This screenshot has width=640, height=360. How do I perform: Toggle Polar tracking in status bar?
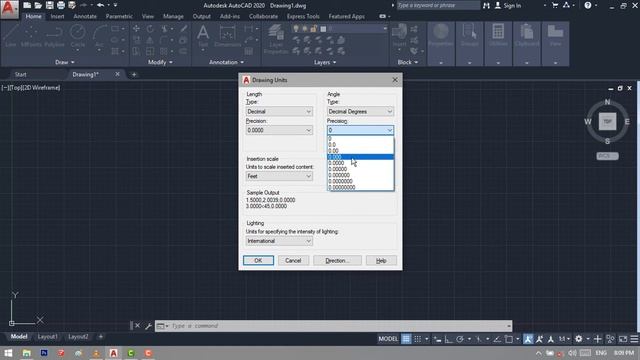point(460,339)
